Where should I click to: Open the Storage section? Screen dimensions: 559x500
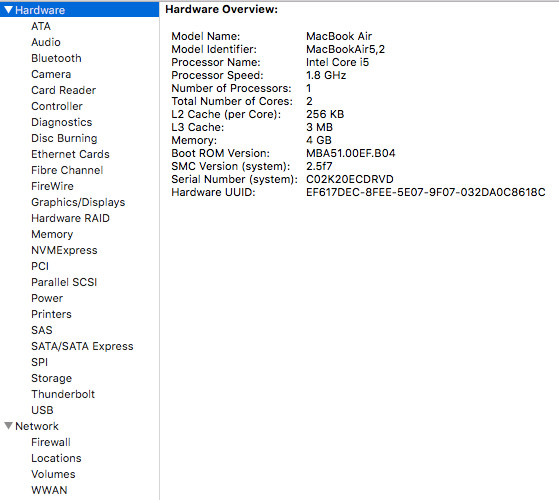(x=51, y=378)
